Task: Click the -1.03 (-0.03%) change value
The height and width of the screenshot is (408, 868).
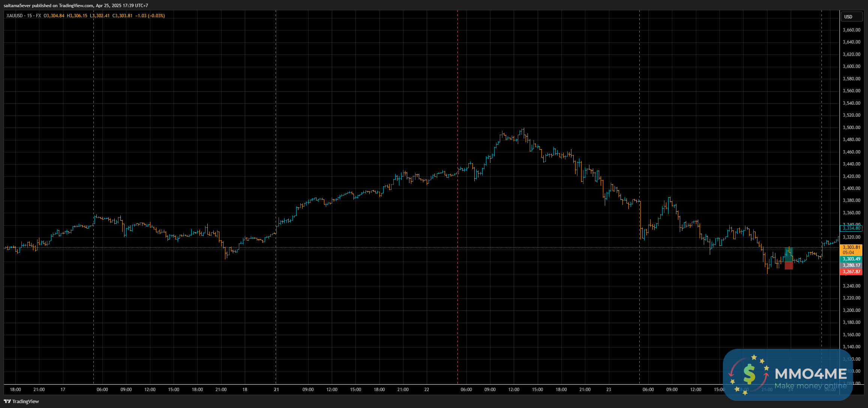Action: pos(150,16)
